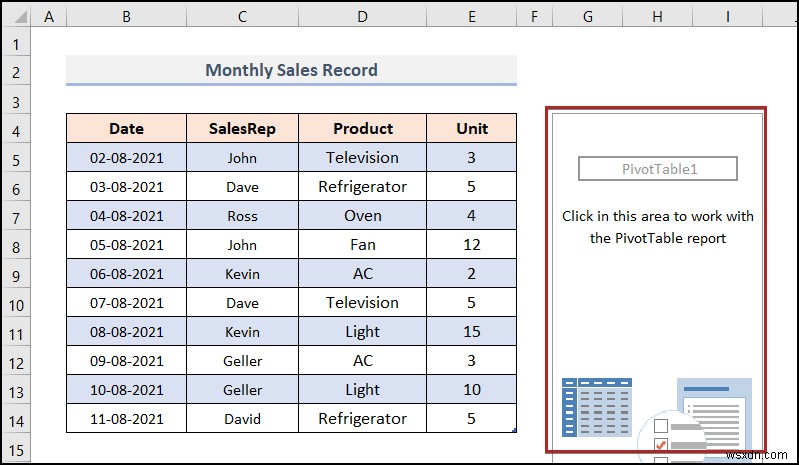Select row 15 header
The height and width of the screenshot is (465, 799).
[17, 450]
